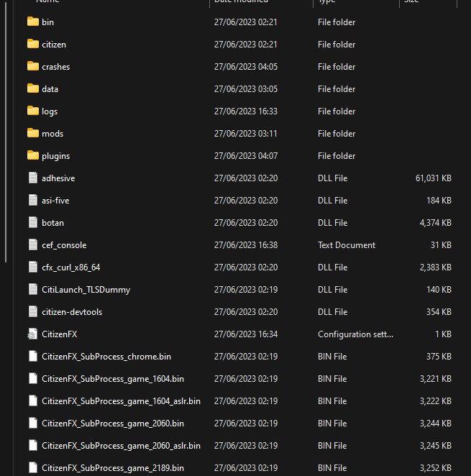Select the data folder name
This screenshot has height=476, width=471.
(x=50, y=89)
